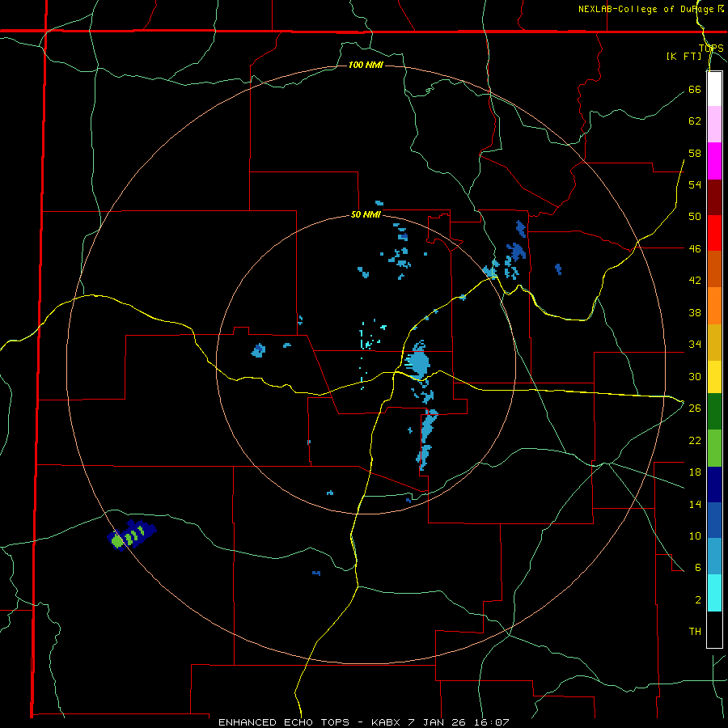The width and height of the screenshot is (728, 728).
Task: Click the bright orange legend swatch
Action: point(714,306)
